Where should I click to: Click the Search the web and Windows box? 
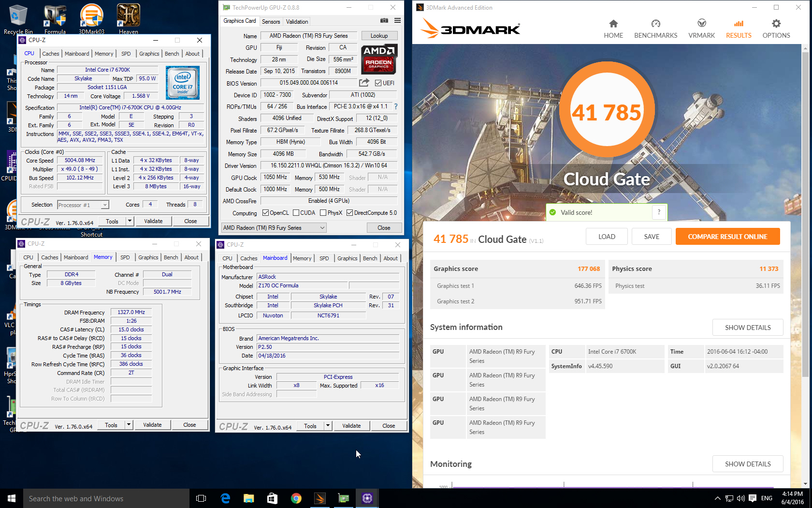coord(106,498)
